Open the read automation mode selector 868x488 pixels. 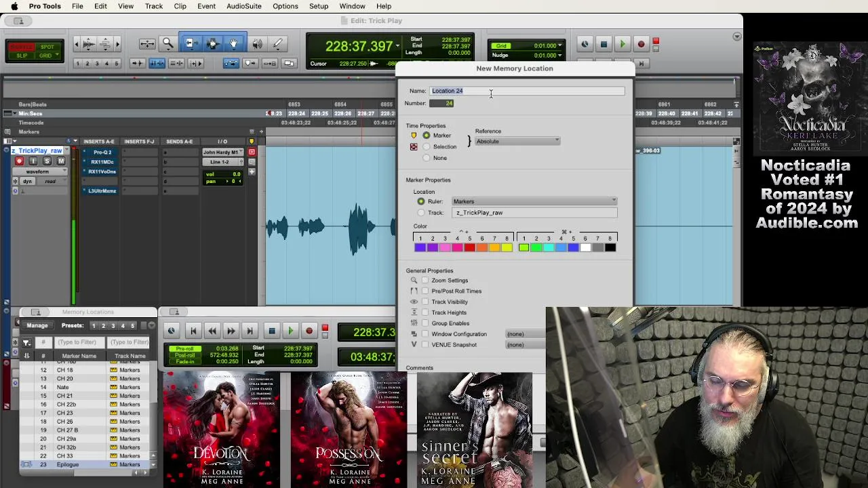click(x=50, y=182)
